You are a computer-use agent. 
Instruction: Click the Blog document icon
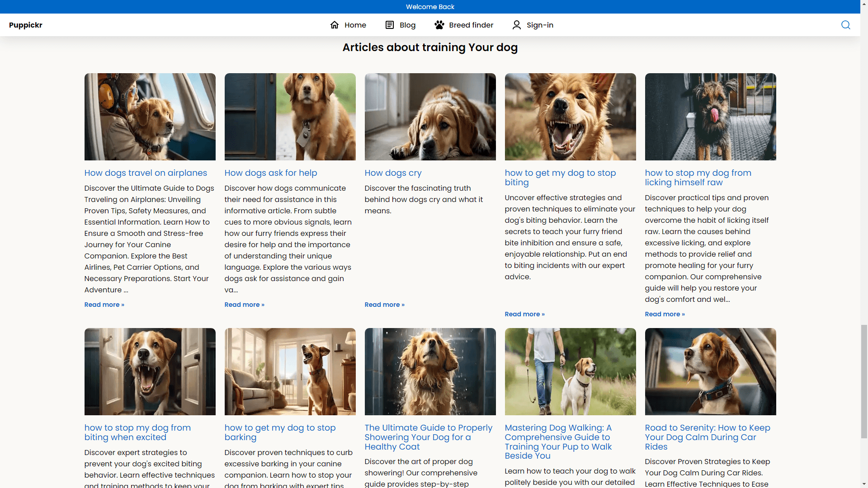[389, 25]
